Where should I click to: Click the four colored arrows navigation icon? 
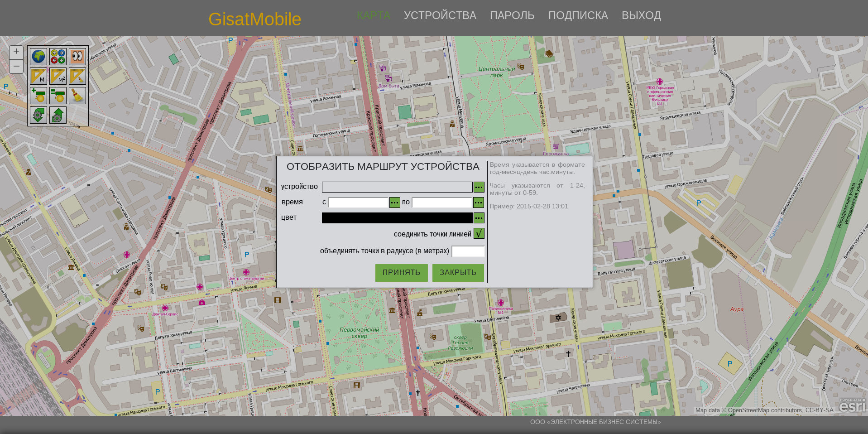tap(58, 57)
